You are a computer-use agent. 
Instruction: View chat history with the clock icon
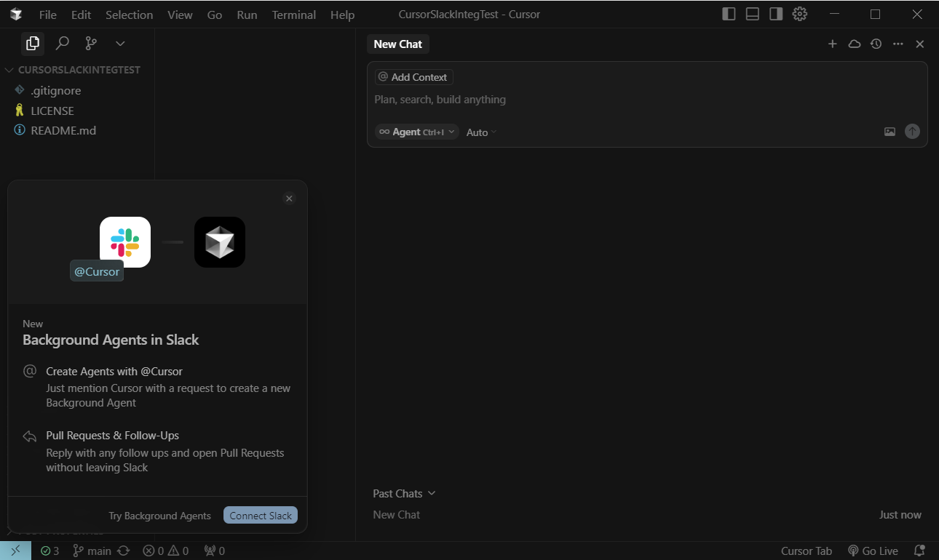coord(876,44)
